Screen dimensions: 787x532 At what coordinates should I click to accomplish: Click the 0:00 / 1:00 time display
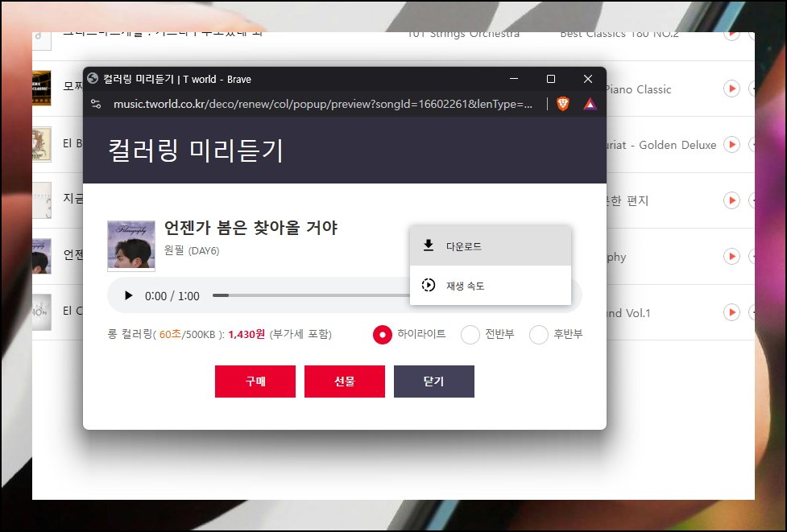(x=172, y=296)
